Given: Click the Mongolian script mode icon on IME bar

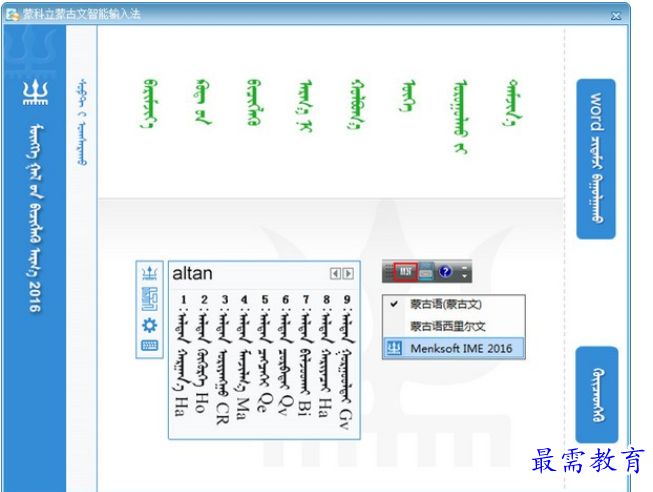Looking at the screenshot, I should click(150, 298).
